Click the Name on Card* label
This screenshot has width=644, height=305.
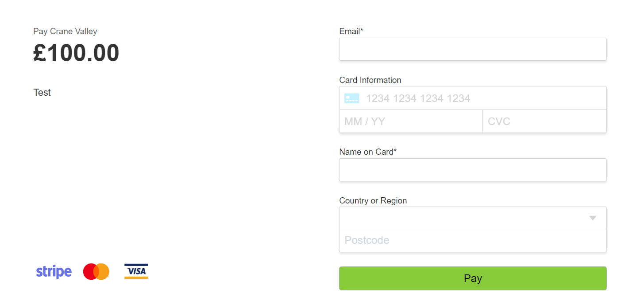[368, 152]
